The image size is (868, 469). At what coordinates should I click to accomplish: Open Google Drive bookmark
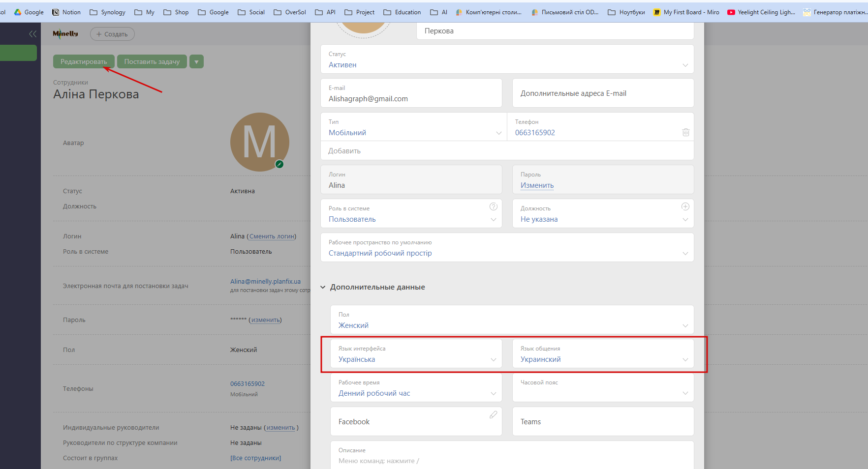[x=29, y=12]
